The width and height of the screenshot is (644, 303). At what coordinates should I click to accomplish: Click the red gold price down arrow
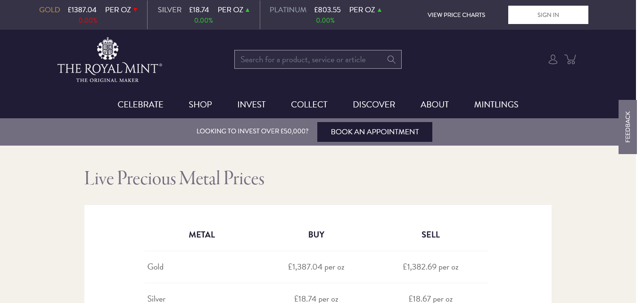coord(135,10)
